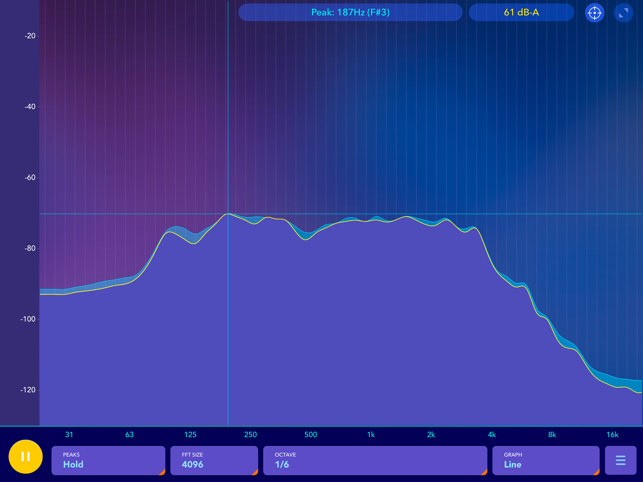Image resolution: width=643 pixels, height=482 pixels.
Task: Click the -20 dB axis label
Action: pyautogui.click(x=30, y=36)
